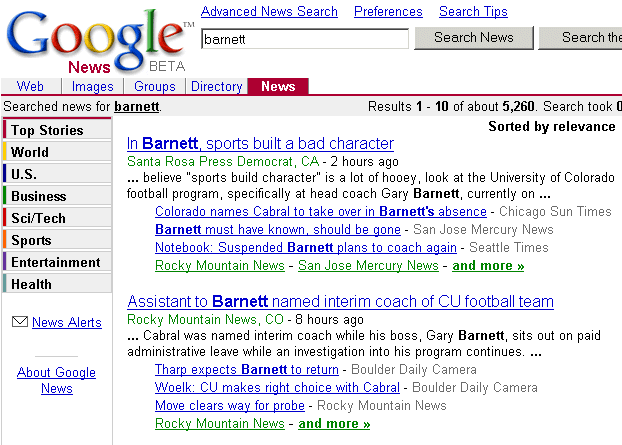Open the Sports news section
This screenshot has width=622, height=445.
point(57,240)
